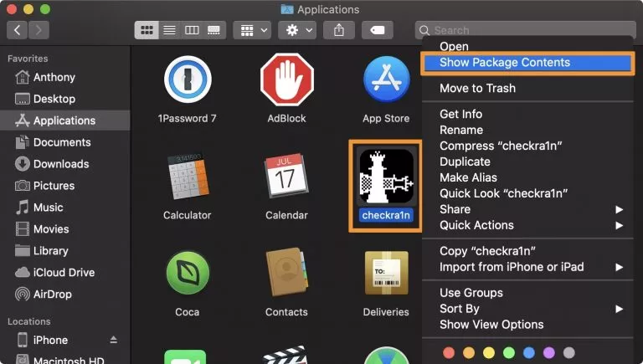The height and width of the screenshot is (364, 643).
Task: Choose Show Package Contents from context menu
Action: [505, 63]
